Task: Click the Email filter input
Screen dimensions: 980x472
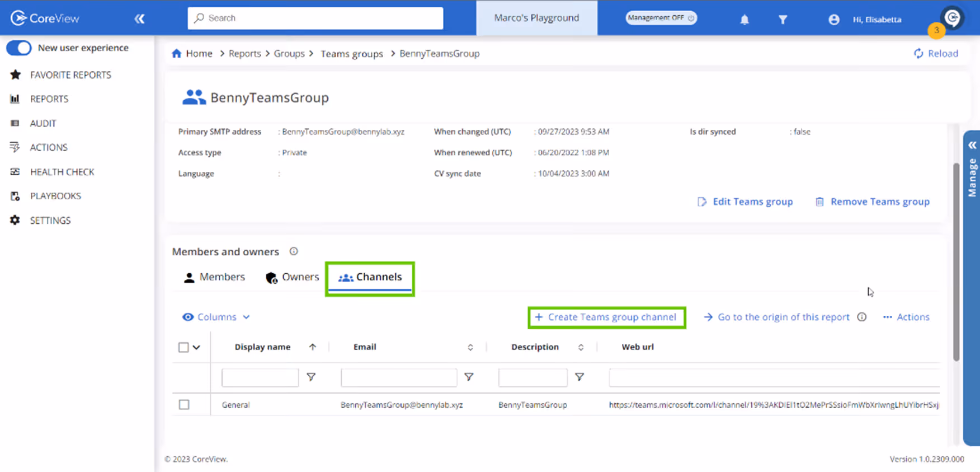Action: click(399, 377)
